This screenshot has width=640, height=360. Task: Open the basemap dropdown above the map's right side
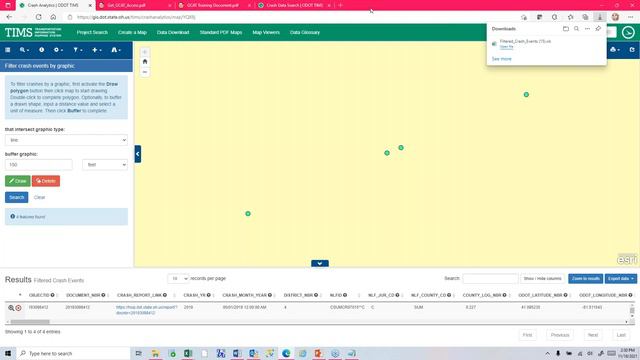(615, 50)
